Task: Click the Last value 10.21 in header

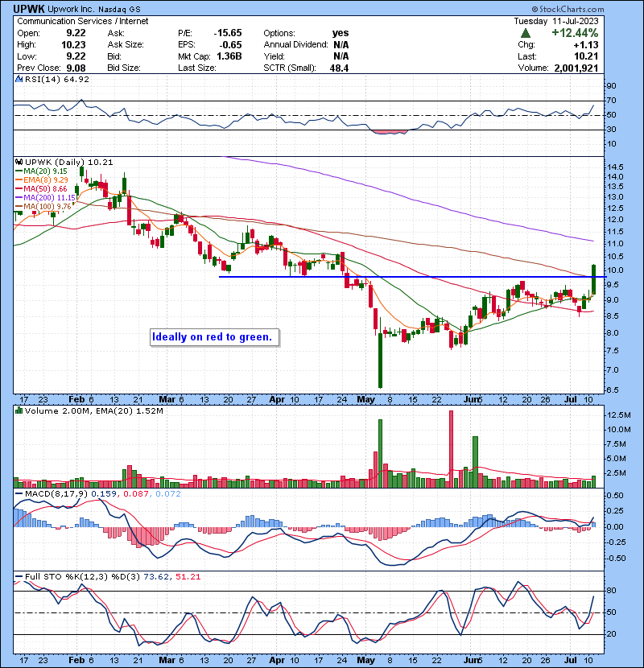Action: (587, 56)
